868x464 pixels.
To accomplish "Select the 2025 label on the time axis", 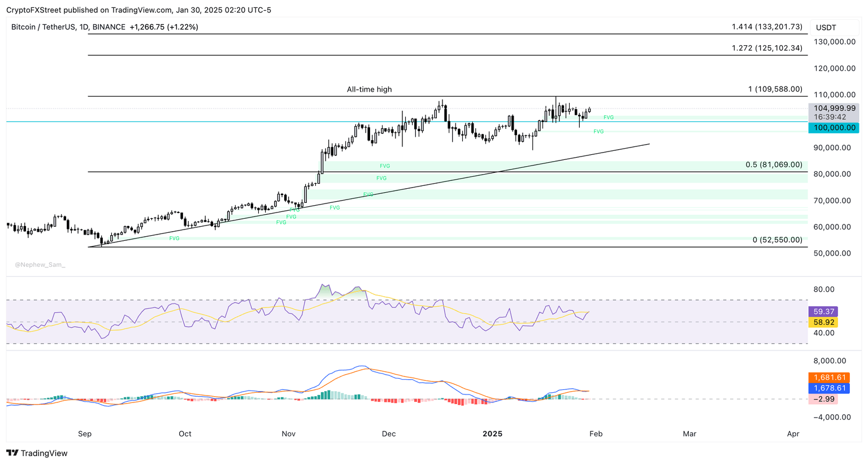I will (x=493, y=434).
